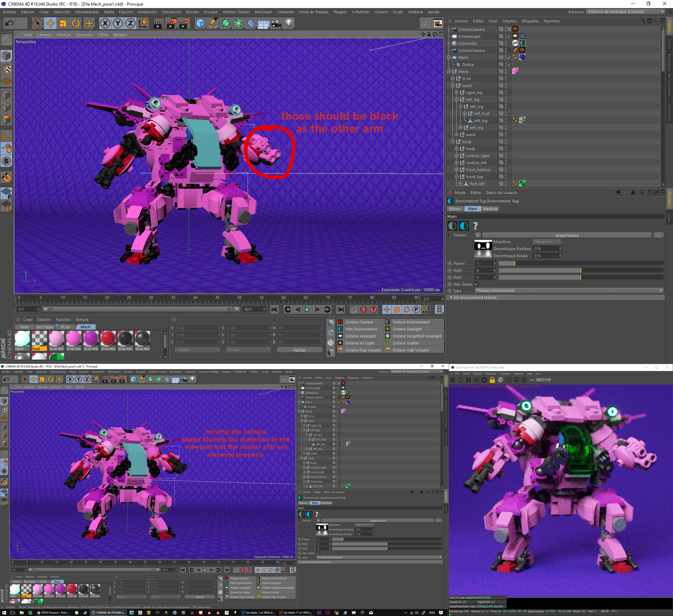
Task: Open Etiquetas menu in object manager
Action: [x=530, y=21]
